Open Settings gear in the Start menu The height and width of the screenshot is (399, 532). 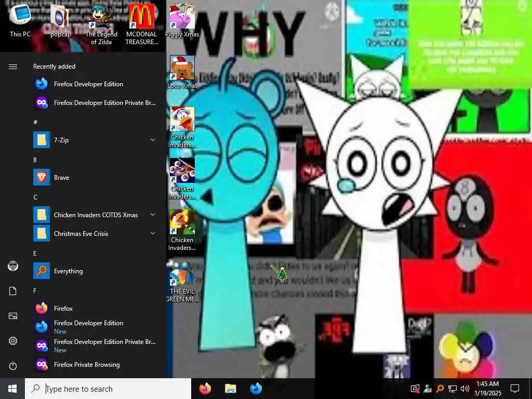13,341
